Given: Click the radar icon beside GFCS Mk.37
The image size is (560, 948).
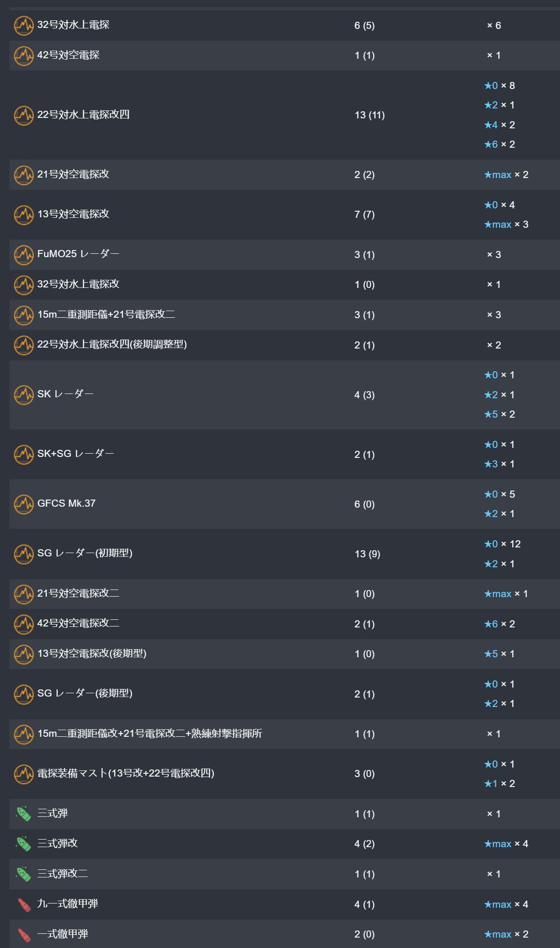Looking at the screenshot, I should pos(23,504).
